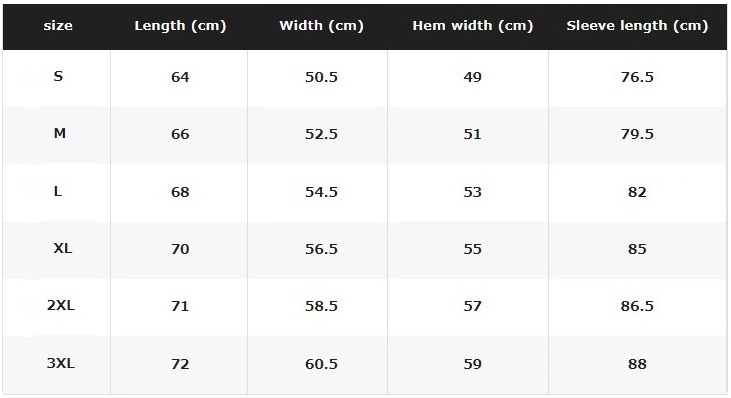The width and height of the screenshot is (731, 398).
Task: Select sleeve length 88 in 3XL row
Action: (x=637, y=364)
